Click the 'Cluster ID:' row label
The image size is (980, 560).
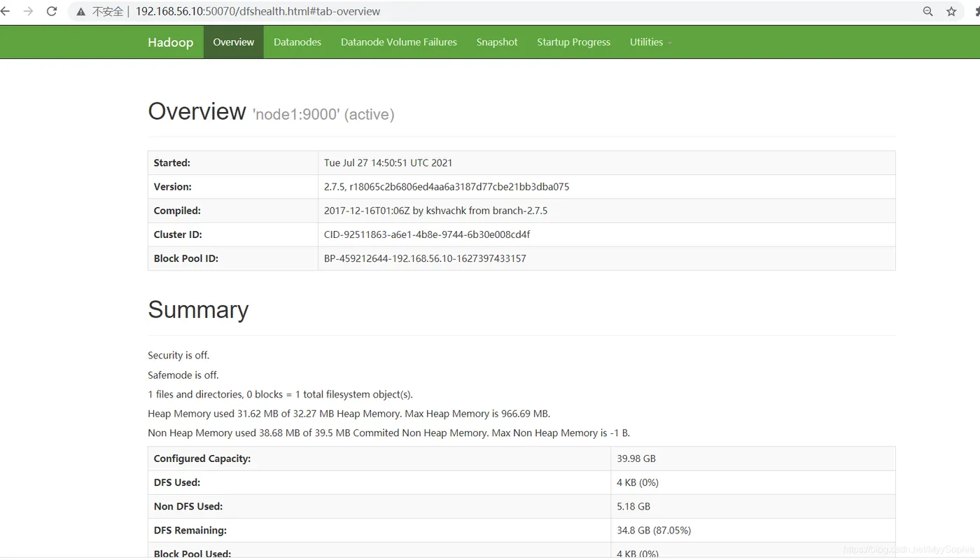pos(178,234)
